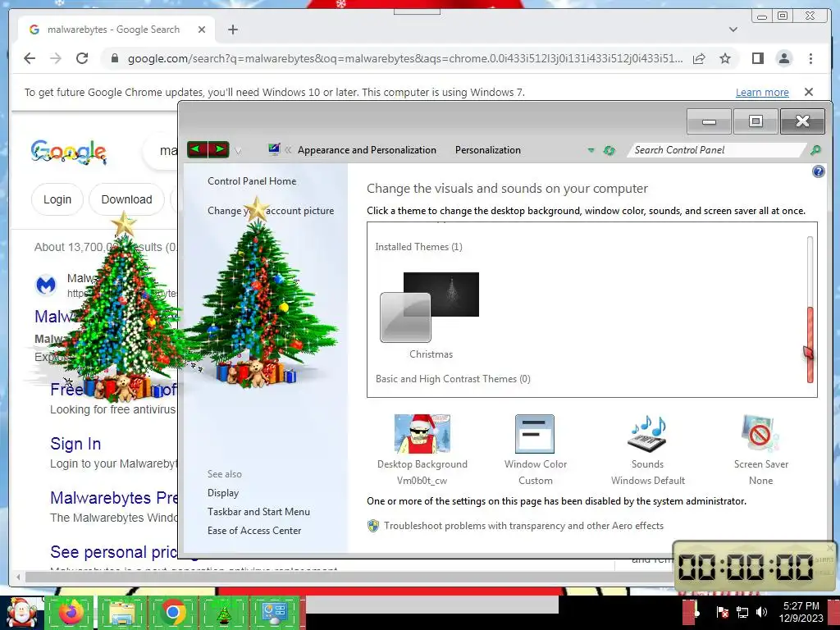Go forward in Control Panel with green right arrow

pyautogui.click(x=218, y=149)
